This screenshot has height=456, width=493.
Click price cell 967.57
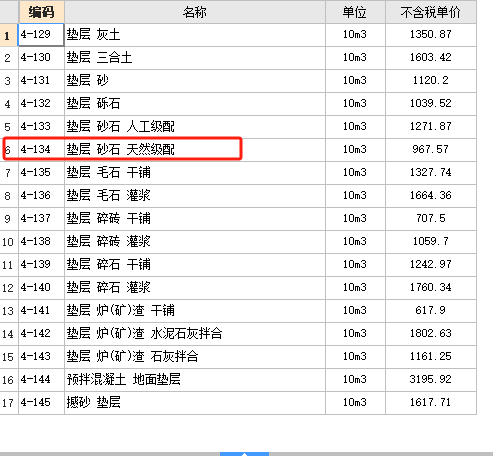431,150
